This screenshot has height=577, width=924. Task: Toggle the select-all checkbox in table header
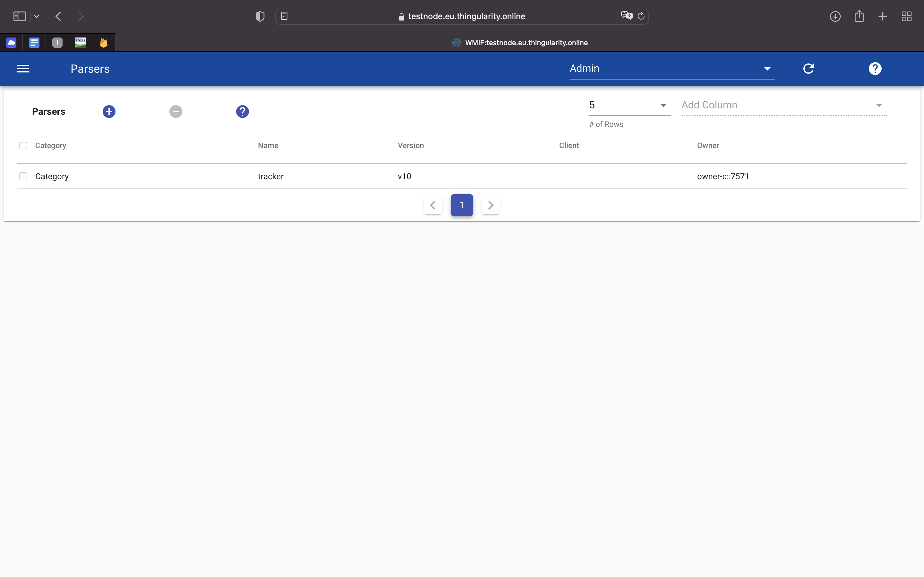[x=23, y=146]
